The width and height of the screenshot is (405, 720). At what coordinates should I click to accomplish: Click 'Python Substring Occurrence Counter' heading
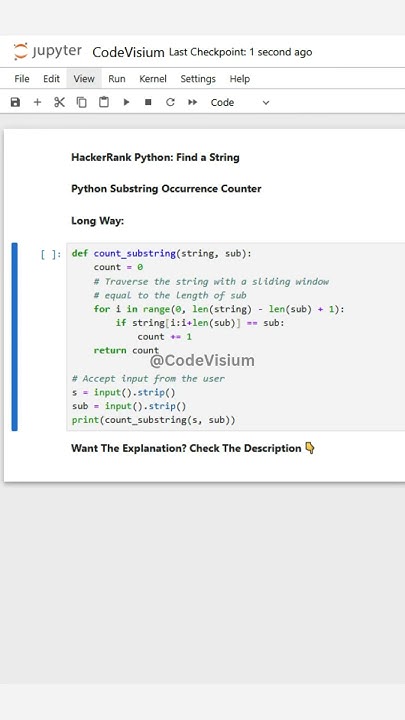coord(166,189)
